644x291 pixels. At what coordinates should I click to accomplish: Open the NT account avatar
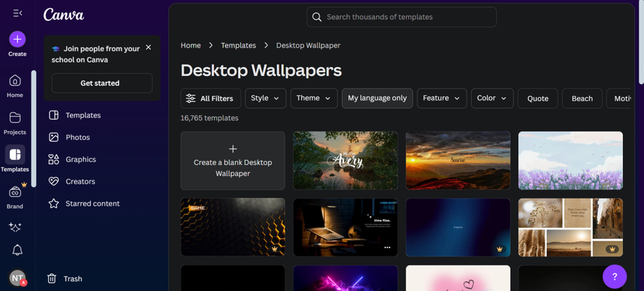click(x=17, y=278)
